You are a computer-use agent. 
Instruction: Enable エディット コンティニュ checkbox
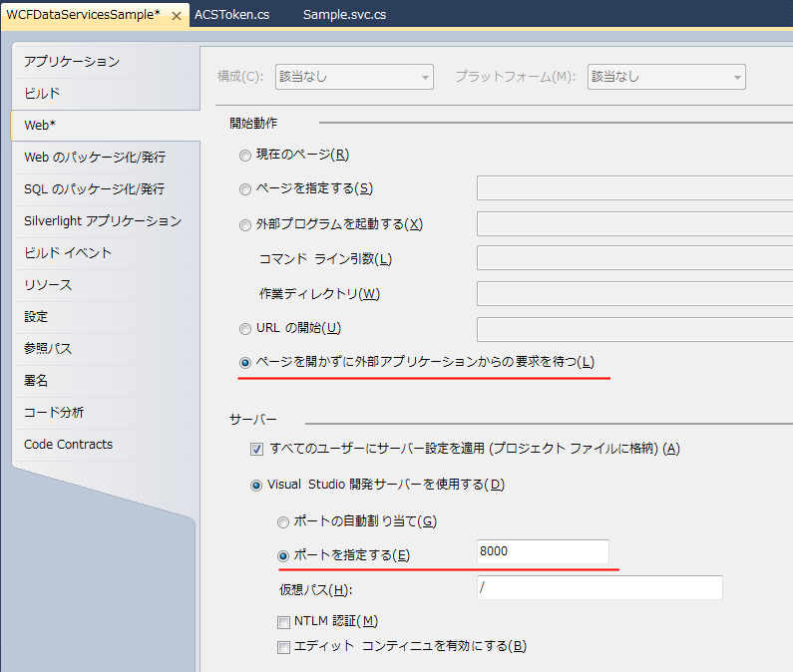click(x=284, y=646)
